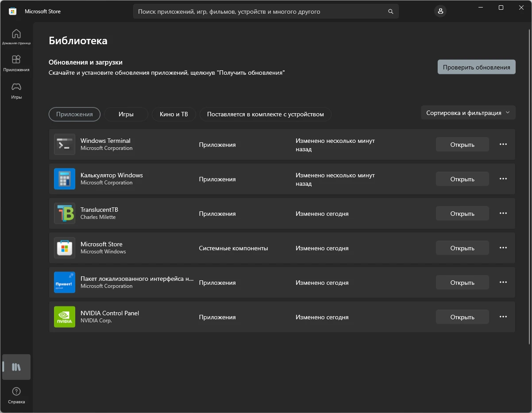Switch to Кино и ТВ filter
Screen dimensions: 532x413
(x=174, y=114)
